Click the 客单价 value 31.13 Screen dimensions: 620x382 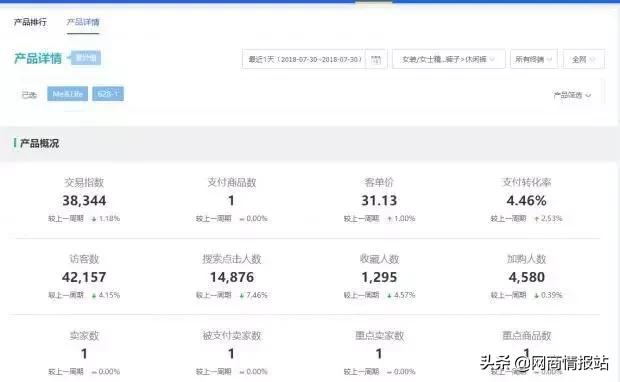[379, 200]
